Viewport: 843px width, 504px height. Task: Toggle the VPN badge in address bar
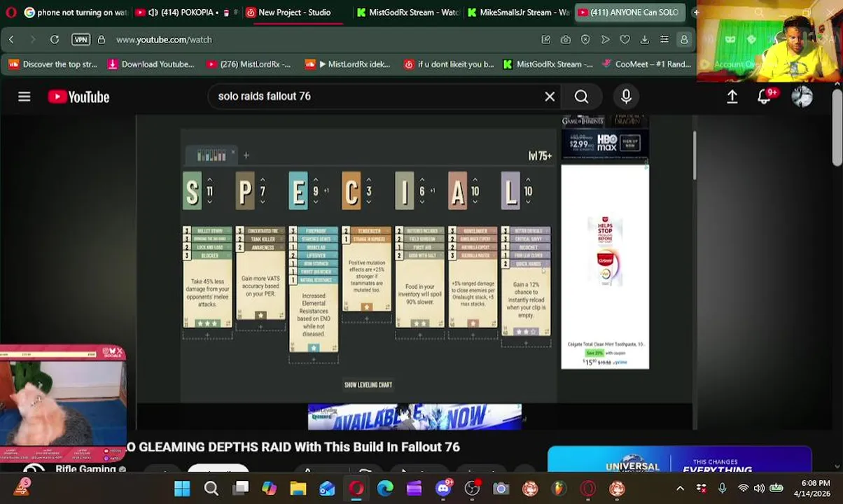click(81, 40)
